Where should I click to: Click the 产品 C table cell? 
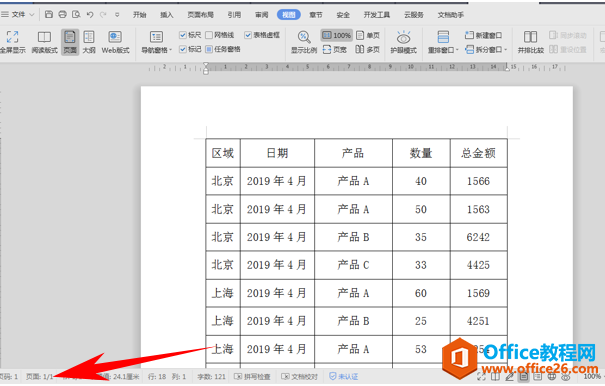click(353, 265)
